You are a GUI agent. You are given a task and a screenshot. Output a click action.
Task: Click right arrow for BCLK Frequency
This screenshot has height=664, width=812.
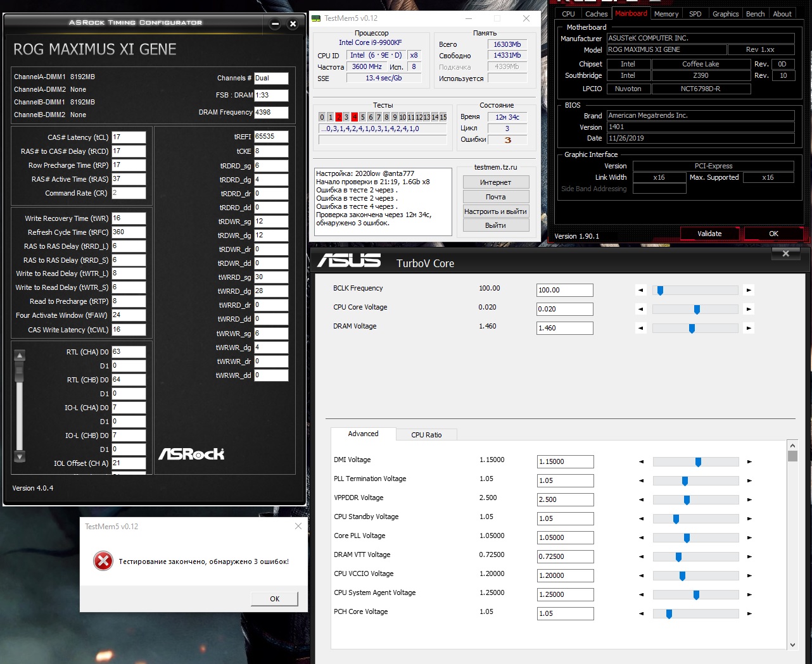[749, 291]
